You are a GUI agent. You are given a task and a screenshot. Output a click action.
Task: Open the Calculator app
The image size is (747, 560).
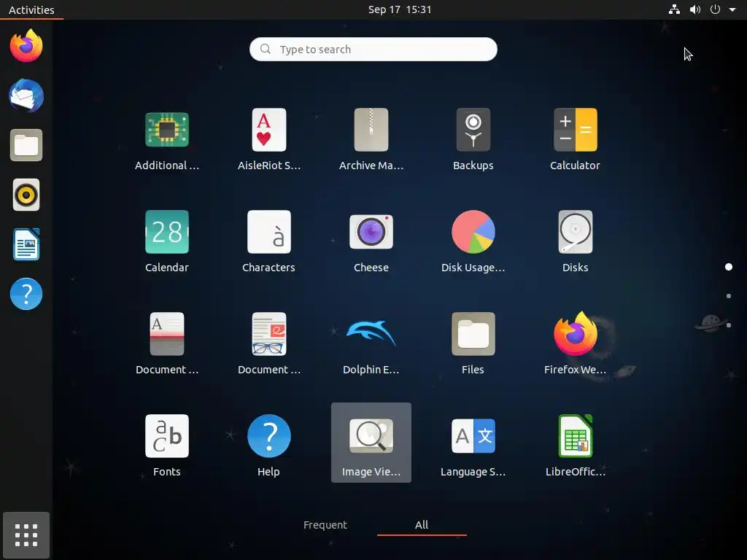pyautogui.click(x=575, y=140)
